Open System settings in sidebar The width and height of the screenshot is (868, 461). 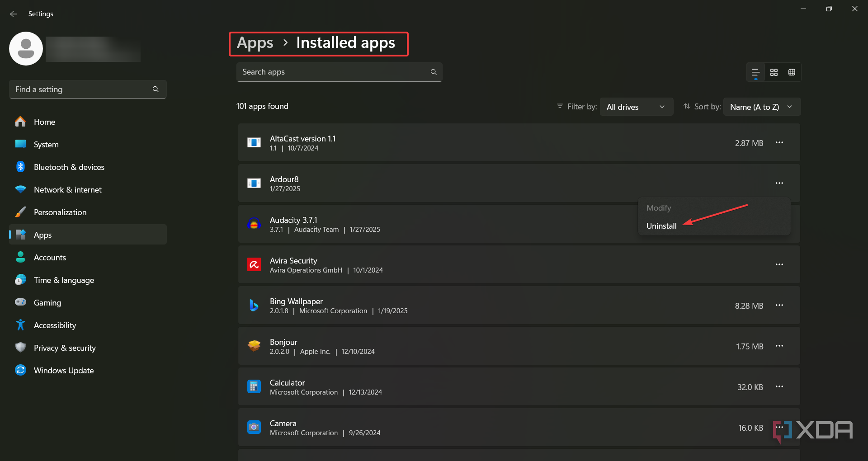tap(88, 144)
